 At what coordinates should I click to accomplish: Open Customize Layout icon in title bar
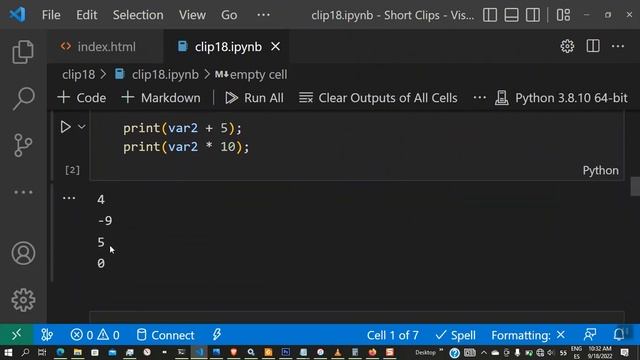pyautogui.click(x=563, y=15)
